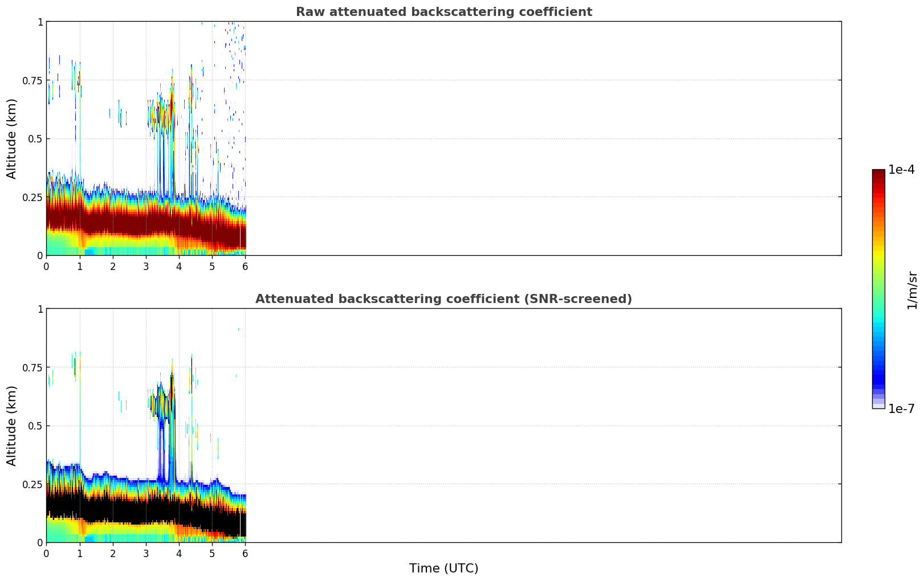Click the upper plot's 'Altitude (km)' label
The image size is (924, 581).
tap(12, 138)
